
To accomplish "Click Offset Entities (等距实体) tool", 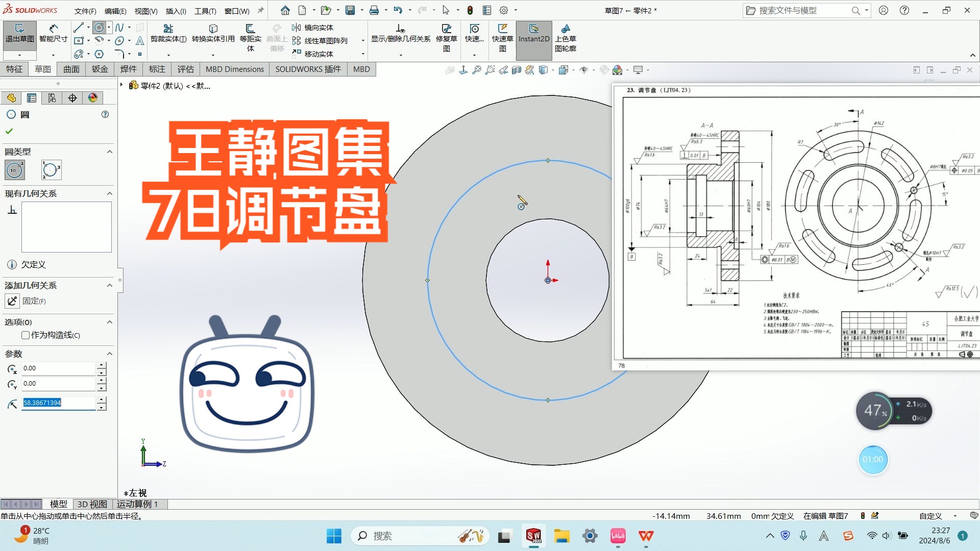I will point(250,38).
